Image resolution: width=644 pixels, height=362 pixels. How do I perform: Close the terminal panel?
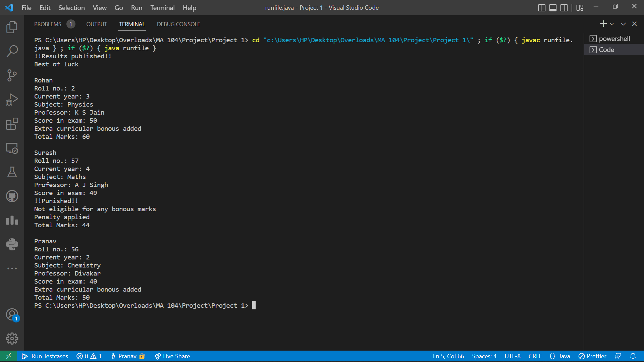(x=634, y=24)
